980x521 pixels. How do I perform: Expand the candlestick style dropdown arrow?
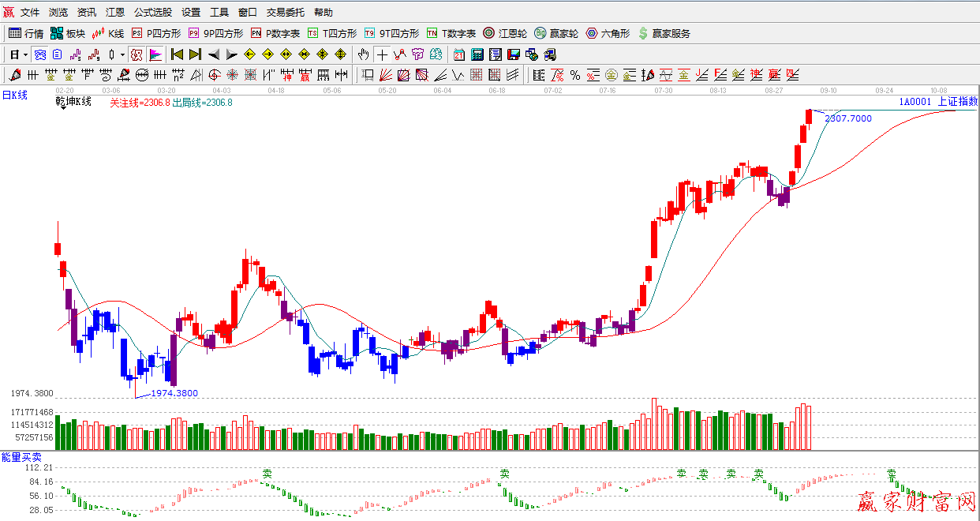122,54
